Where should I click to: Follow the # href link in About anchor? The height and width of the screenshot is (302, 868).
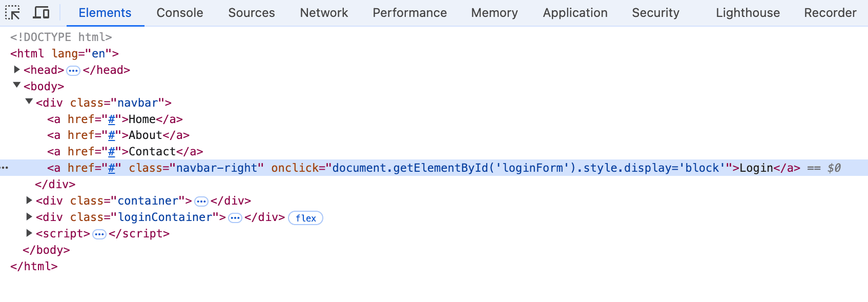click(111, 135)
